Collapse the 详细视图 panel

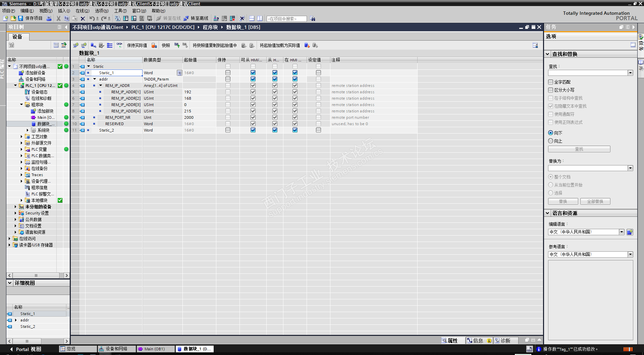(x=10, y=283)
